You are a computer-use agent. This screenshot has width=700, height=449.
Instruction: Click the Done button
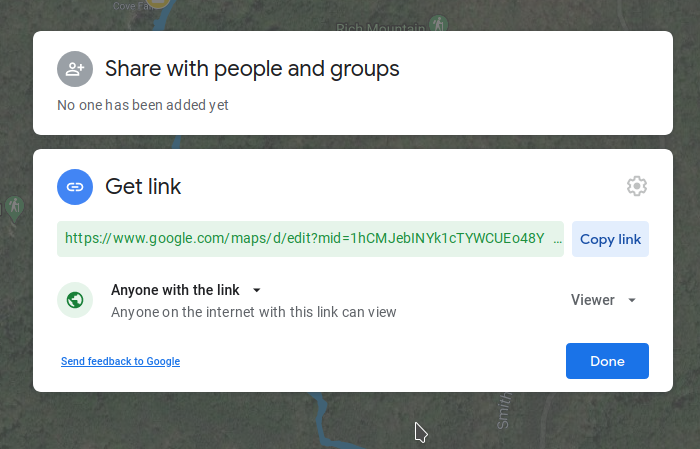pos(607,361)
